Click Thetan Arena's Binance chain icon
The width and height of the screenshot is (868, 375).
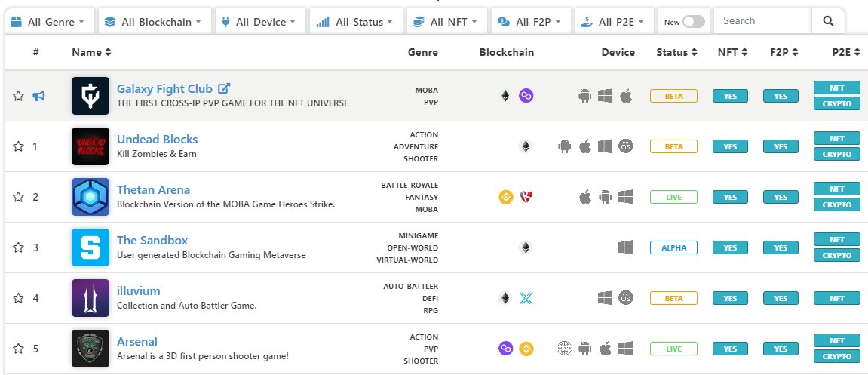pyautogui.click(x=506, y=197)
